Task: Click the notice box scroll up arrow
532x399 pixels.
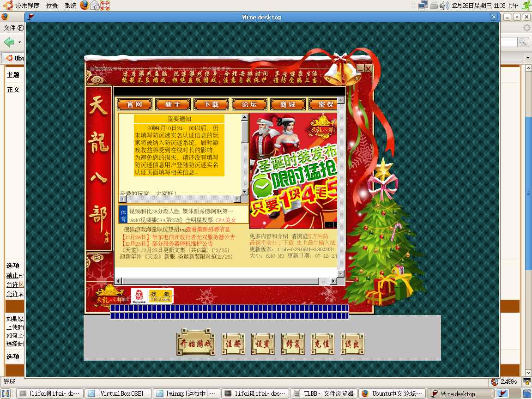Action: coord(245,117)
